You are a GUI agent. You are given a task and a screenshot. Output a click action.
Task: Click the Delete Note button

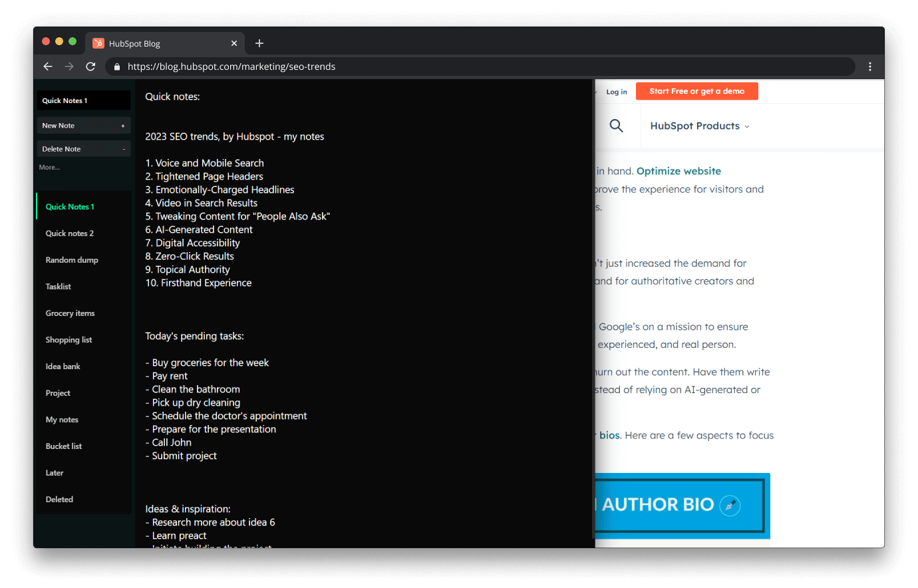(x=84, y=149)
